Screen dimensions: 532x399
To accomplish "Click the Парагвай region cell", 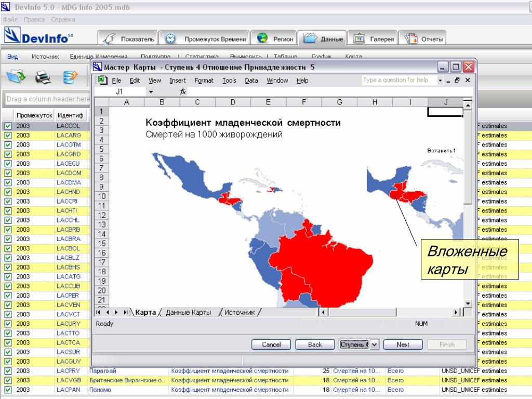I will tap(128, 371).
